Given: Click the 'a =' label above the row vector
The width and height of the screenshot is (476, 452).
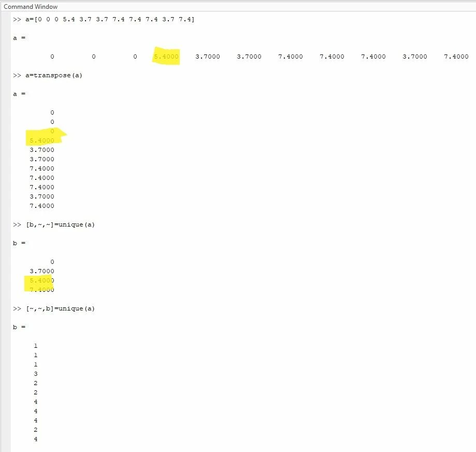Looking at the screenshot, I should tap(19, 38).
